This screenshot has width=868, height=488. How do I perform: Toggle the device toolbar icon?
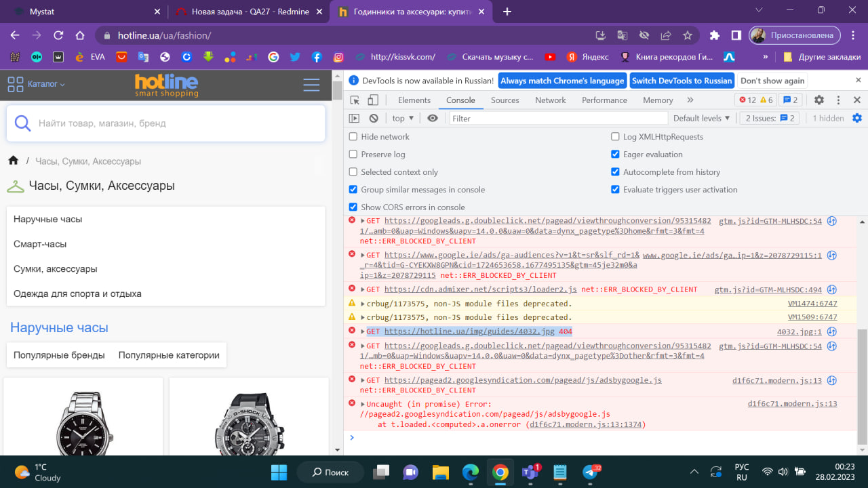(373, 100)
